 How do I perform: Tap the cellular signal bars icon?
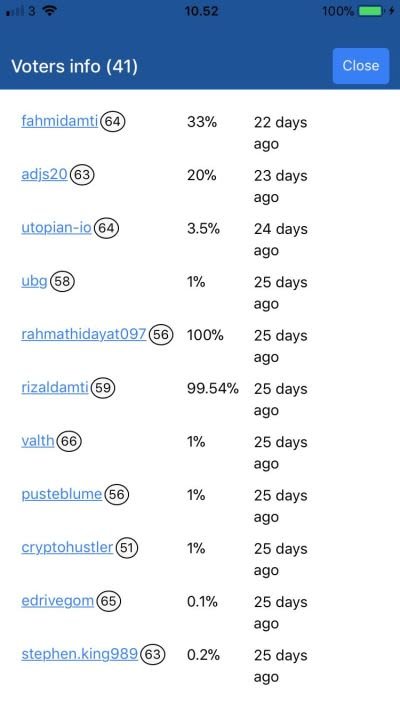click(15, 11)
